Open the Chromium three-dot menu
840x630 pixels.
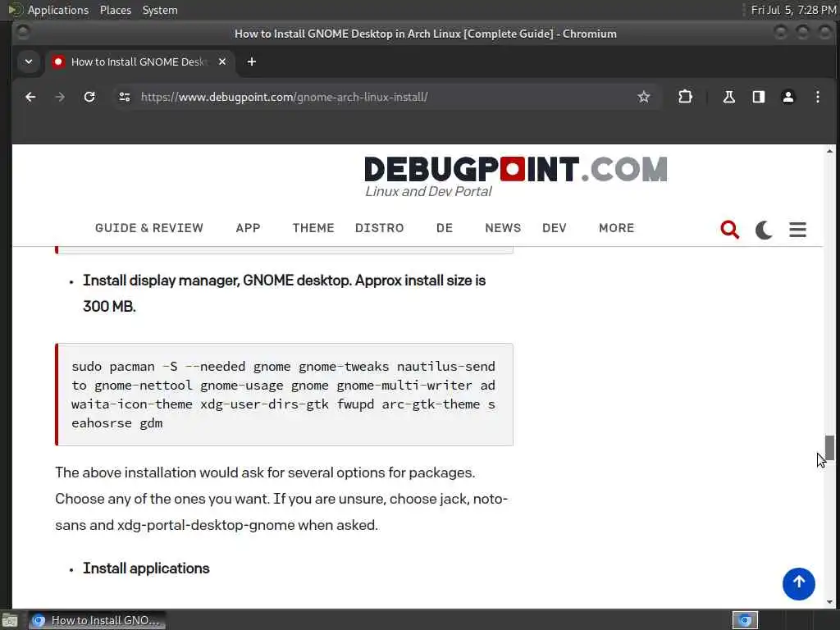818,97
